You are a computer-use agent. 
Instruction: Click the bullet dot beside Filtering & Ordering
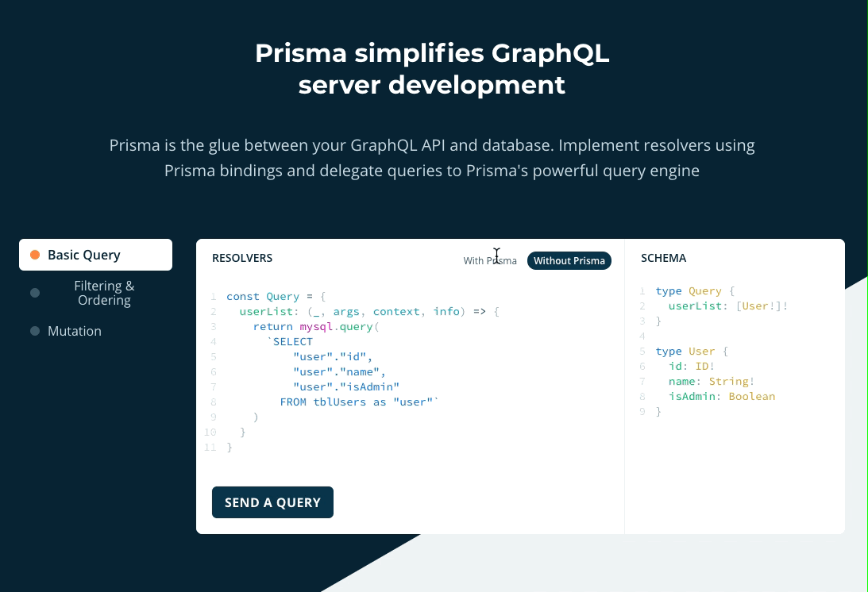point(34,293)
